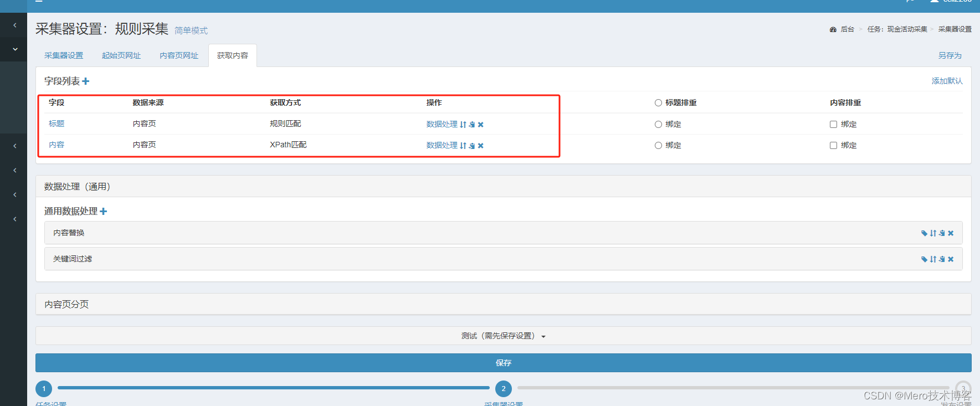Viewport: 980px width, 406px height.
Task: Click the tag icon on 关键词过滤 row
Action: tap(924, 259)
